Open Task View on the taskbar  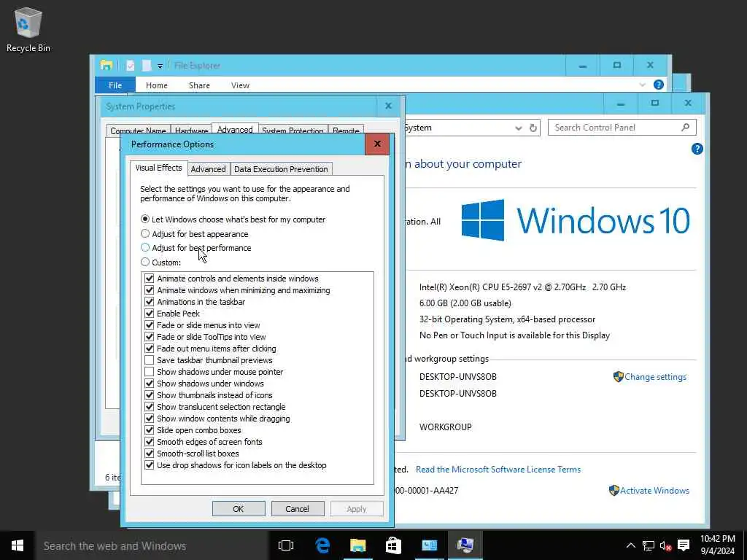tap(286, 545)
